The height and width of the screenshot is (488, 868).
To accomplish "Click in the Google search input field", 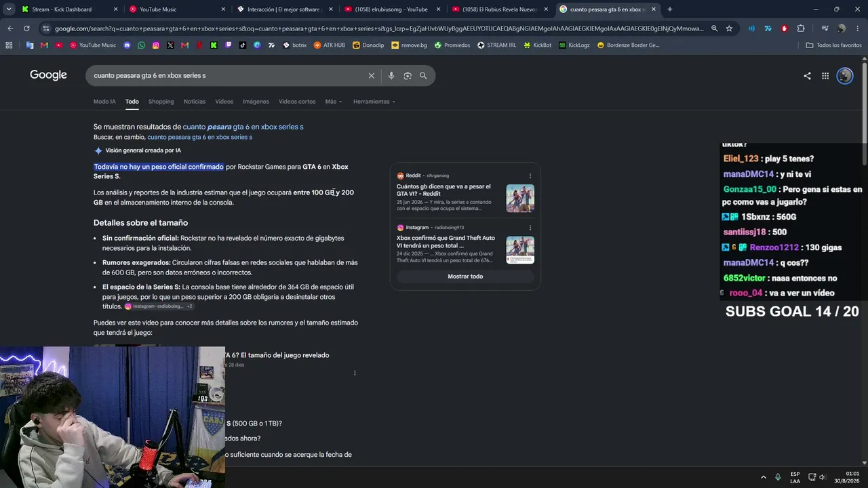I will point(227,76).
